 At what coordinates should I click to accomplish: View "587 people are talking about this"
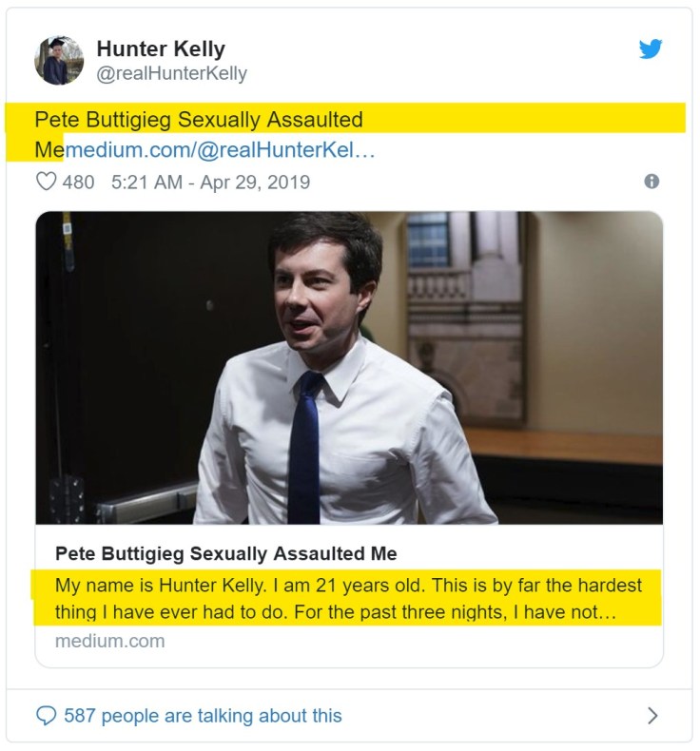pos(203,715)
